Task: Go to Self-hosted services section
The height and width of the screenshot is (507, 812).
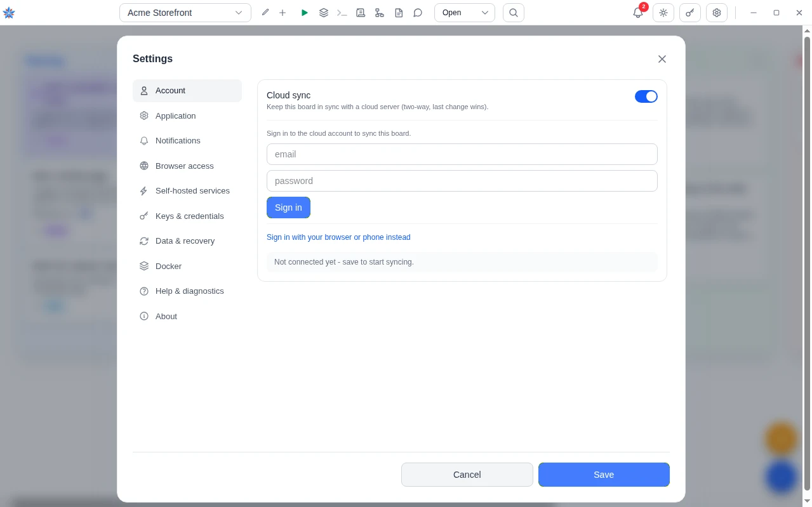Action: point(187,191)
